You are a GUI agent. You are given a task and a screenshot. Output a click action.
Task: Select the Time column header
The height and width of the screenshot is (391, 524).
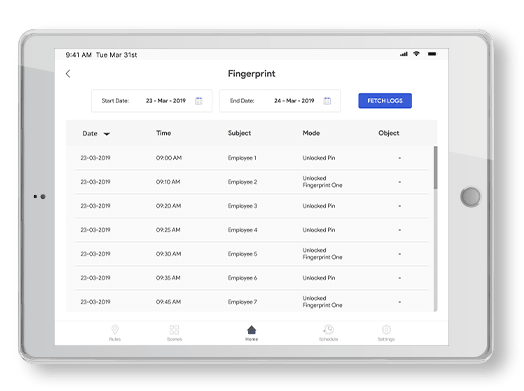[x=164, y=133]
